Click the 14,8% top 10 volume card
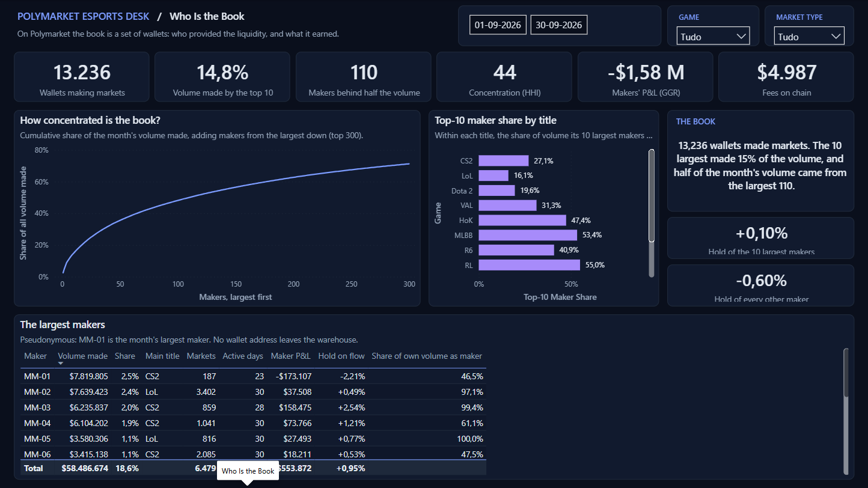This screenshot has height=488, width=868. (222, 77)
